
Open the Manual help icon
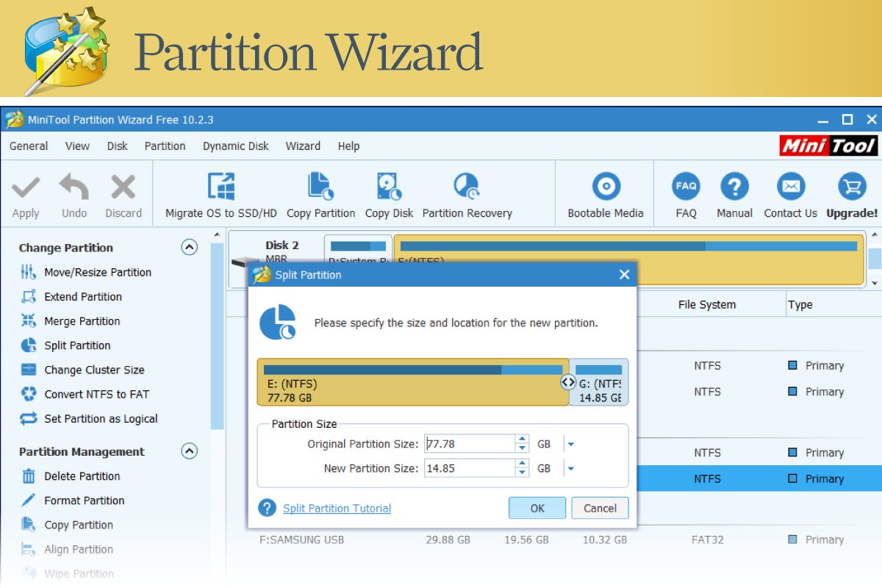[734, 186]
